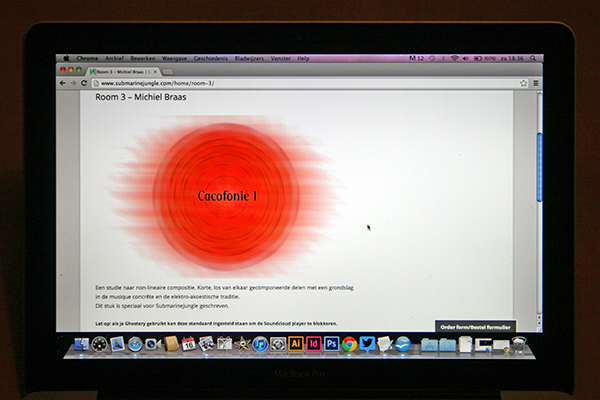600x400 pixels.
Task: Bookmark this page with star icon
Action: click(523, 83)
